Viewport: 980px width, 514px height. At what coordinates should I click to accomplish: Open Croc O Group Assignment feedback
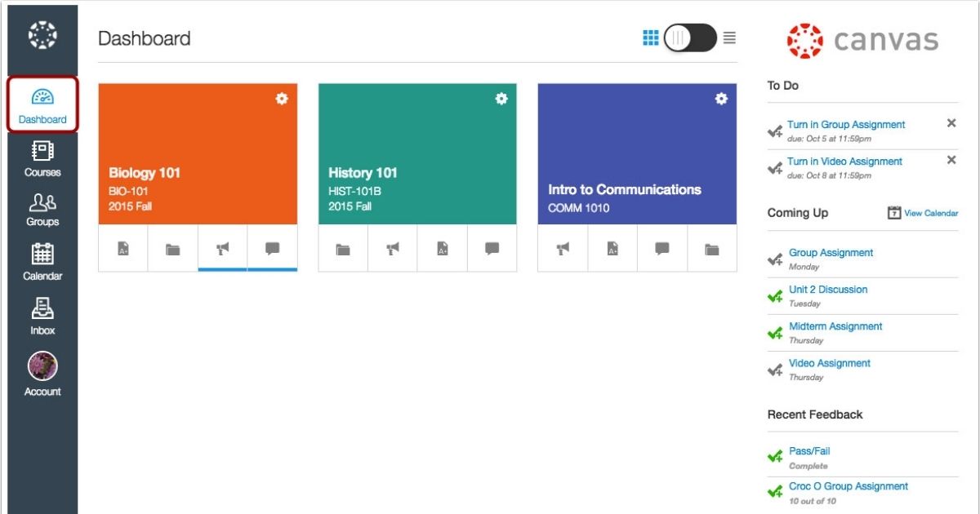849,486
